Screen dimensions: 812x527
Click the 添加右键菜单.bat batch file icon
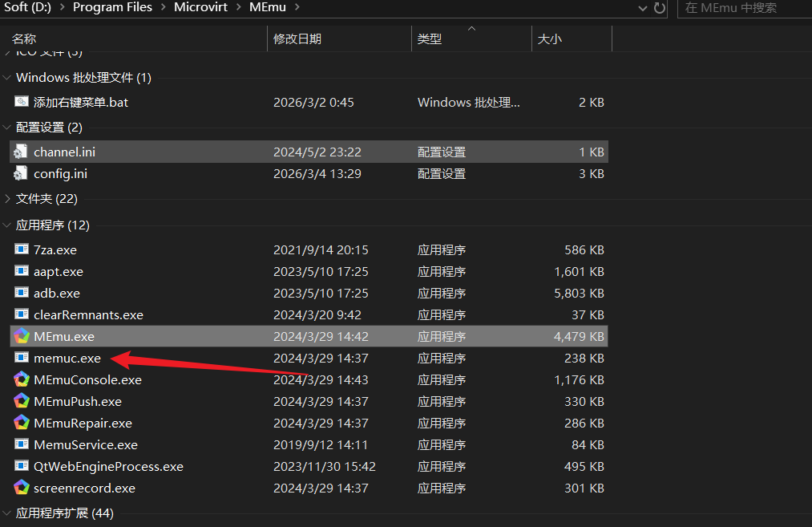pyautogui.click(x=22, y=102)
